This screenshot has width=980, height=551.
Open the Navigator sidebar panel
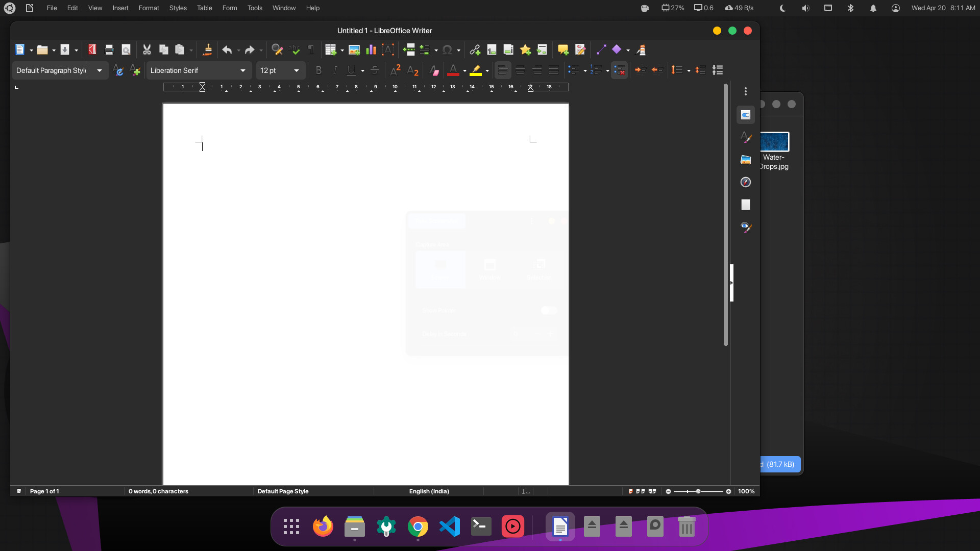tap(745, 182)
